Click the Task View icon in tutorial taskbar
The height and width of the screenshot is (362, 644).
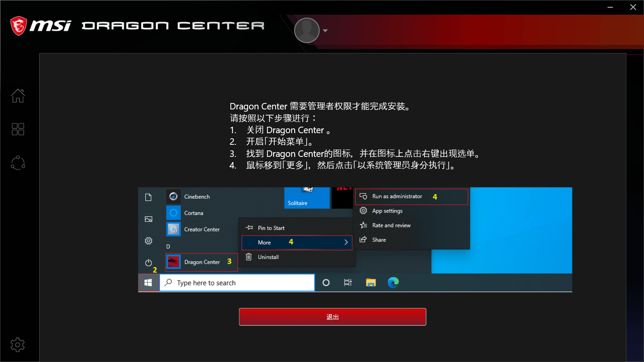[348, 283]
